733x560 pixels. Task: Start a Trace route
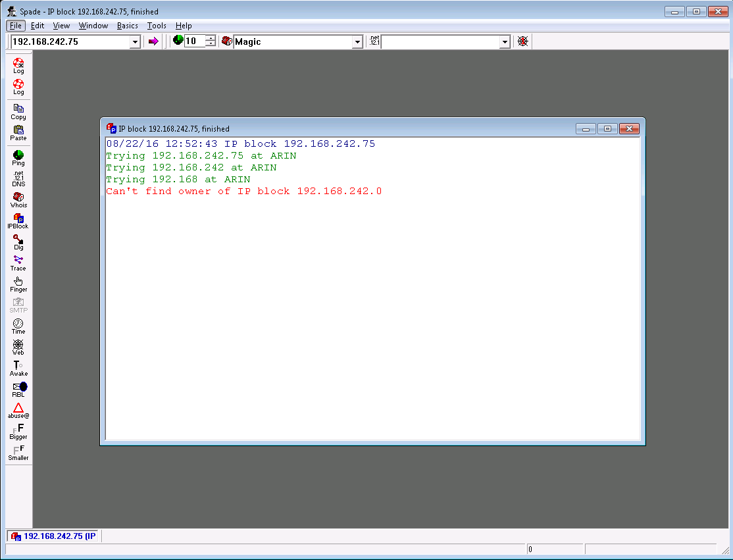[x=18, y=263]
